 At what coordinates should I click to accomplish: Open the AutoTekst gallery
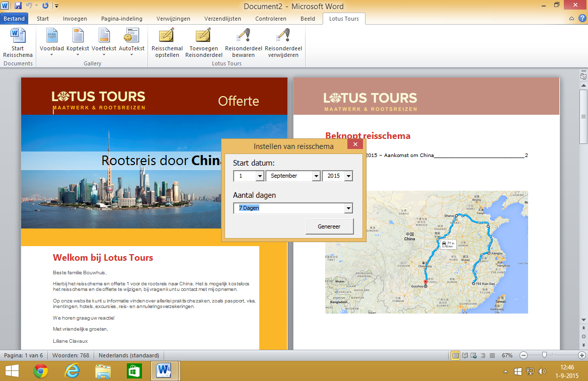tap(131, 42)
